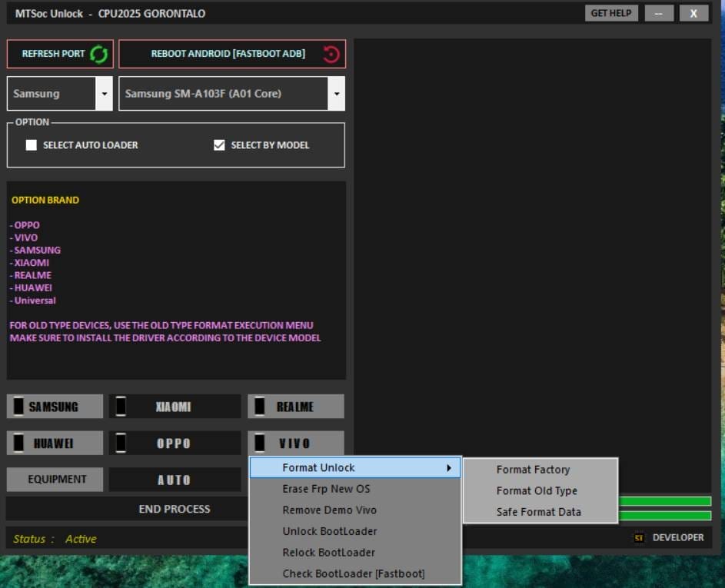The width and height of the screenshot is (725, 588).
Task: Disable the SELECT BY MODEL checkbox
Action: (x=218, y=145)
